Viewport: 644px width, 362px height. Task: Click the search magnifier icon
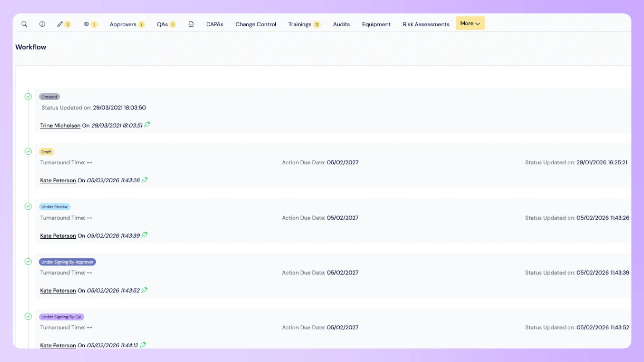pyautogui.click(x=24, y=24)
